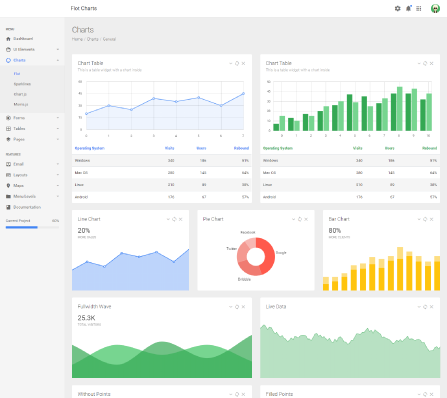Collapse the blue line Chart Table widget
This screenshot has width=447, height=398.
click(x=231, y=63)
